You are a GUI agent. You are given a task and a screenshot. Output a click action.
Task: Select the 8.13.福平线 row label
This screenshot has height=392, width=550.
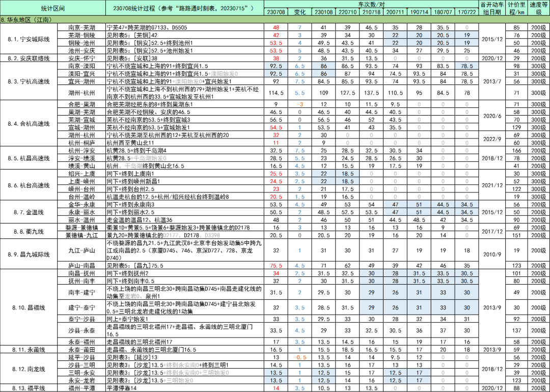click(28, 388)
